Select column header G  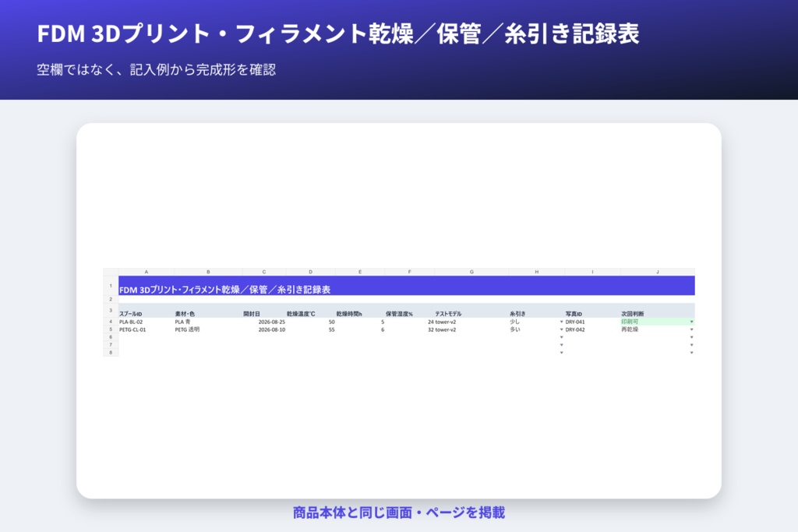[x=471, y=272]
